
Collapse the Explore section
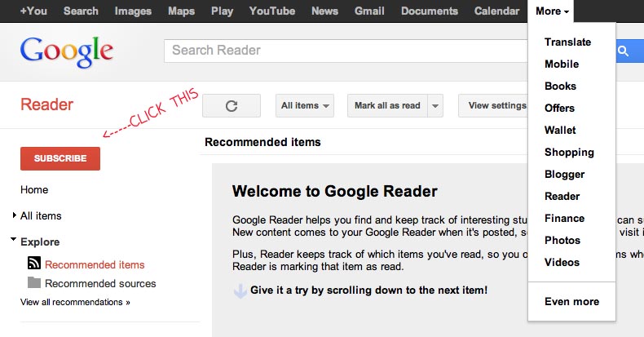(15, 242)
